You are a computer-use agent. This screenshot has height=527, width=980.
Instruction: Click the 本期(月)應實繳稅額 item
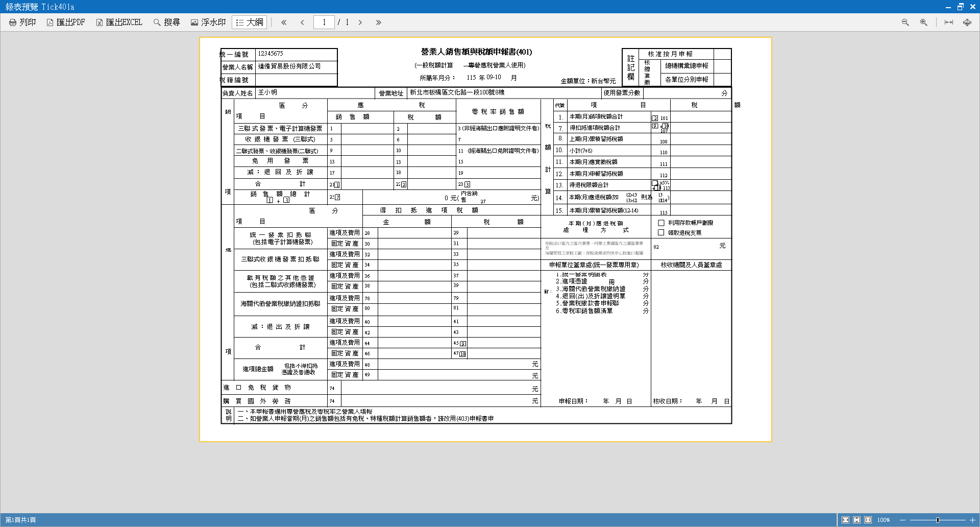tap(593, 162)
